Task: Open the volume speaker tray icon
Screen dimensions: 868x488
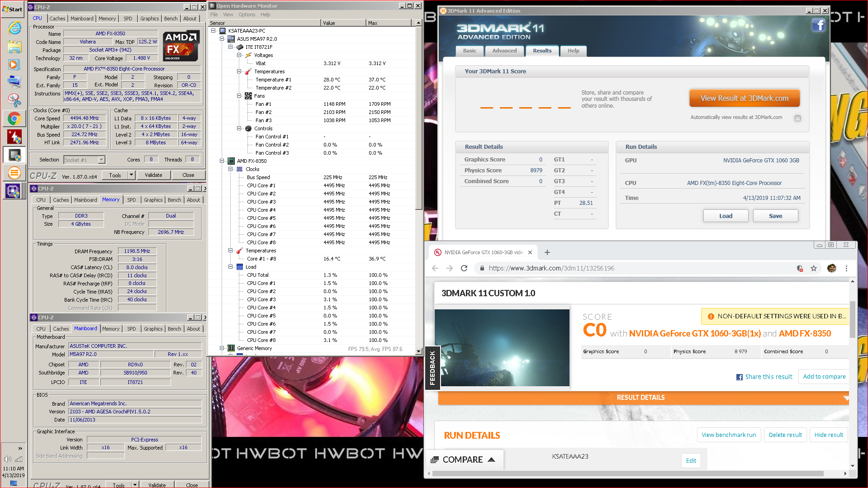Action: coord(7,459)
